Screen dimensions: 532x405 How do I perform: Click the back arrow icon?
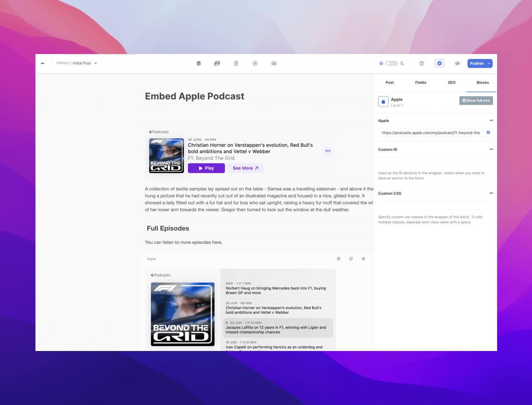[43, 64]
